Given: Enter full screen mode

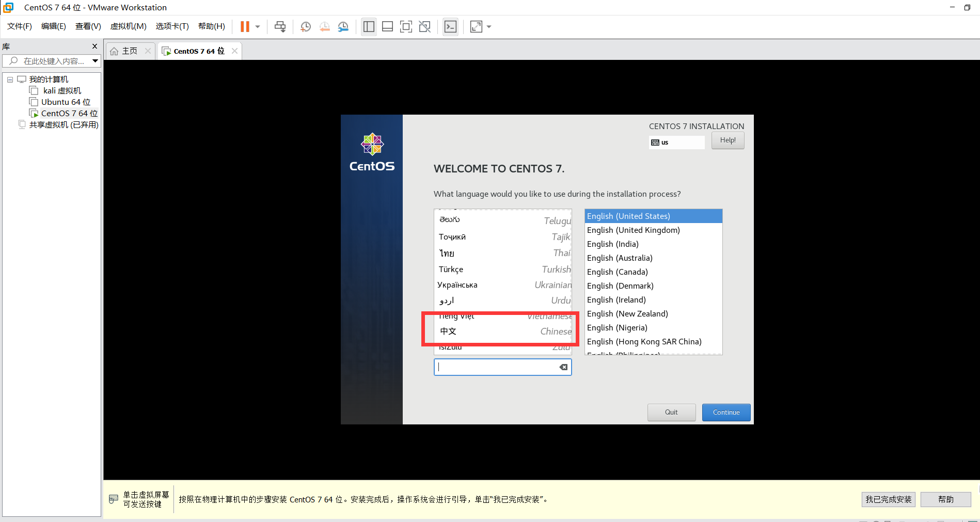Looking at the screenshot, I should tap(406, 27).
